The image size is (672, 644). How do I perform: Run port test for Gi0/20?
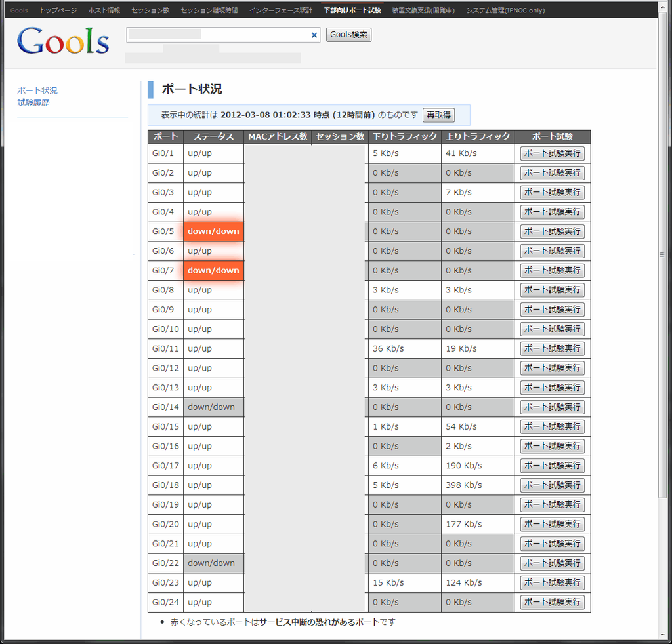(x=553, y=524)
